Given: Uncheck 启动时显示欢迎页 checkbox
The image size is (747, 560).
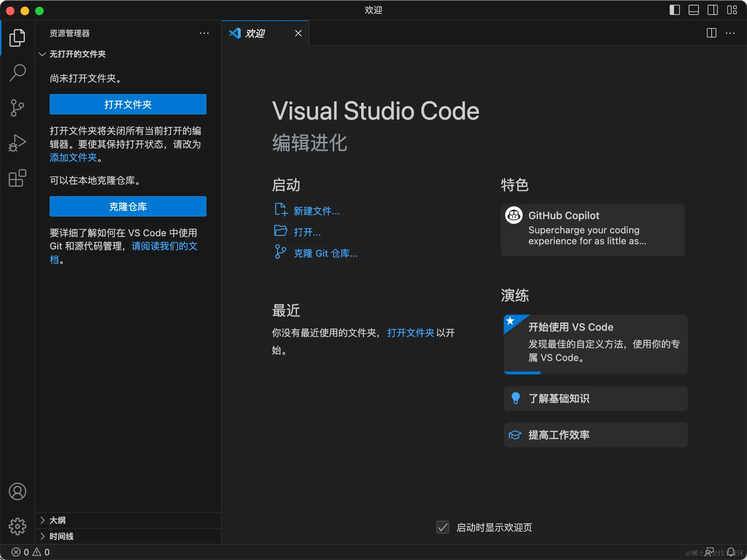Looking at the screenshot, I should coord(443,527).
